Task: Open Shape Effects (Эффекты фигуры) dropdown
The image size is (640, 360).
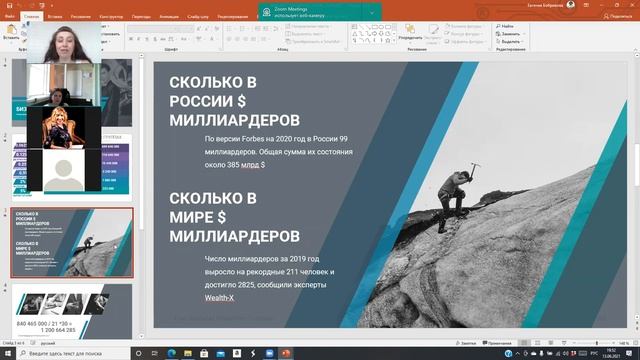Action: click(x=465, y=42)
